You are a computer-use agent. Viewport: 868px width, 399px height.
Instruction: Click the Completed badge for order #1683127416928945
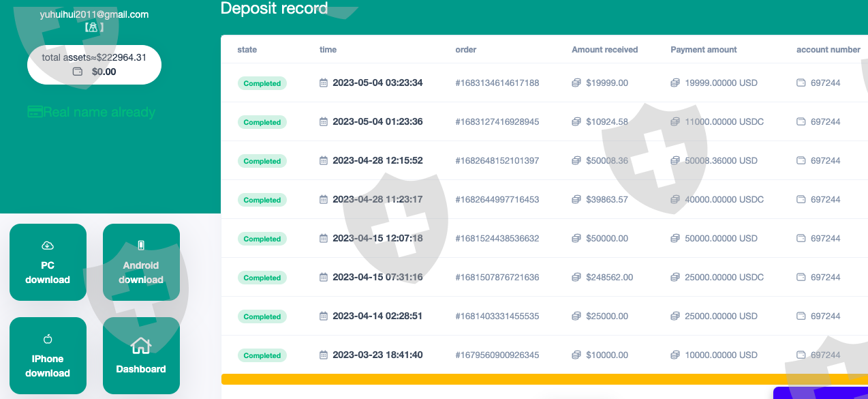(x=262, y=122)
